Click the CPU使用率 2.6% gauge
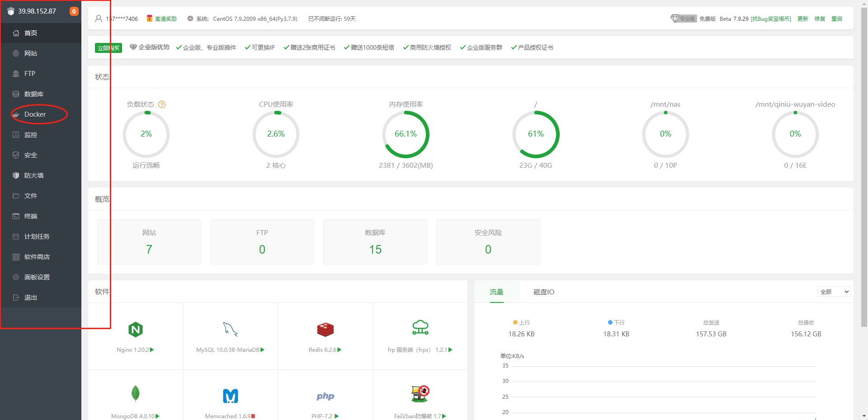This screenshot has height=420, width=868. (276, 134)
